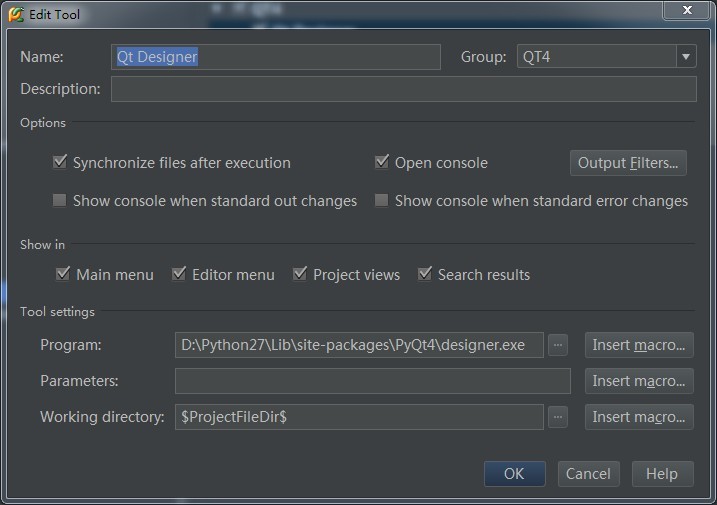The height and width of the screenshot is (505, 717).
Task: Insert macro for the Program field
Action: tap(639, 345)
